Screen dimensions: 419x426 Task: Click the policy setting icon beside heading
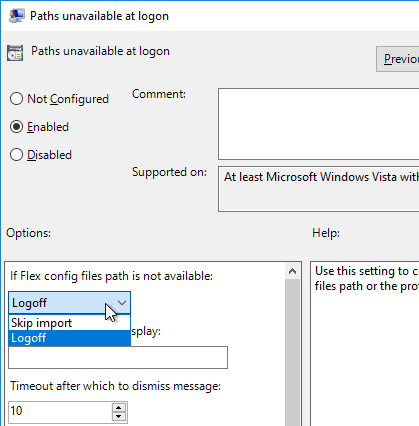coord(15,53)
